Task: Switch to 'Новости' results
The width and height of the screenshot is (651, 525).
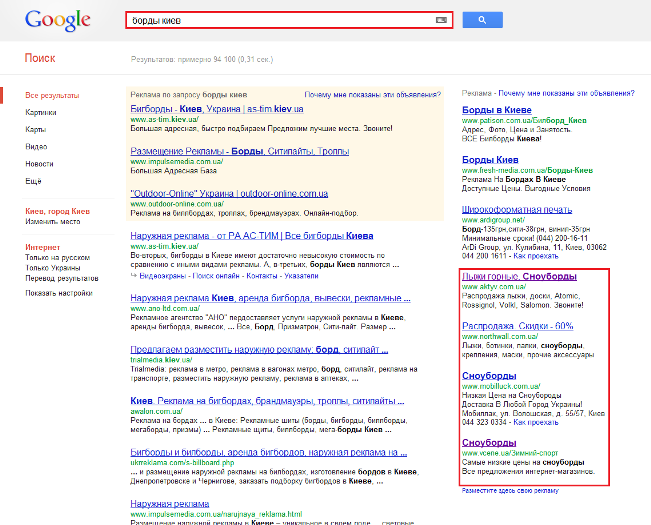Action: (39, 164)
